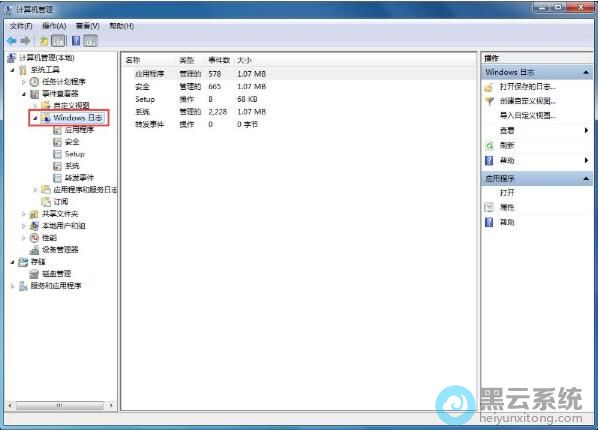The image size is (598, 430).
Task: Select 性能 in the tree
Action: tap(49, 238)
